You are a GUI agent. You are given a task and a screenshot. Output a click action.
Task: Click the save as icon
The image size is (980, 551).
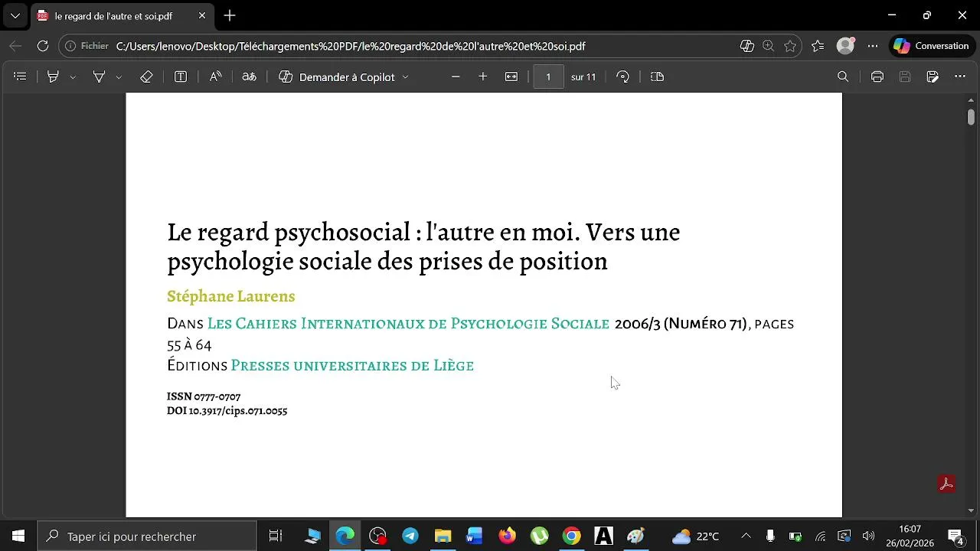[x=933, y=77]
